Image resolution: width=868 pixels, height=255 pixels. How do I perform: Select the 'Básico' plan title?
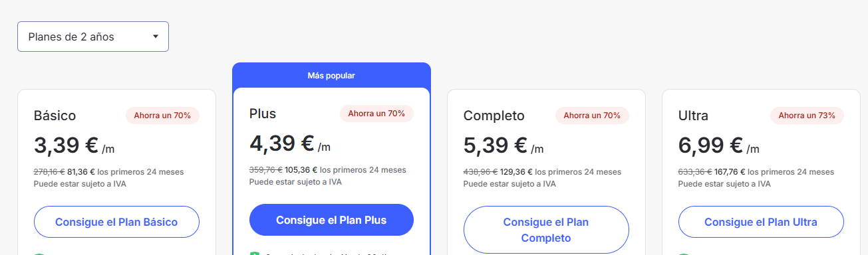coord(55,116)
